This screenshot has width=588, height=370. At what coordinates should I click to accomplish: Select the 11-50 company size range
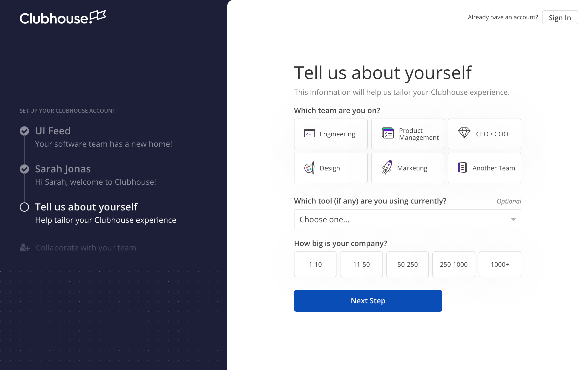[x=361, y=264]
